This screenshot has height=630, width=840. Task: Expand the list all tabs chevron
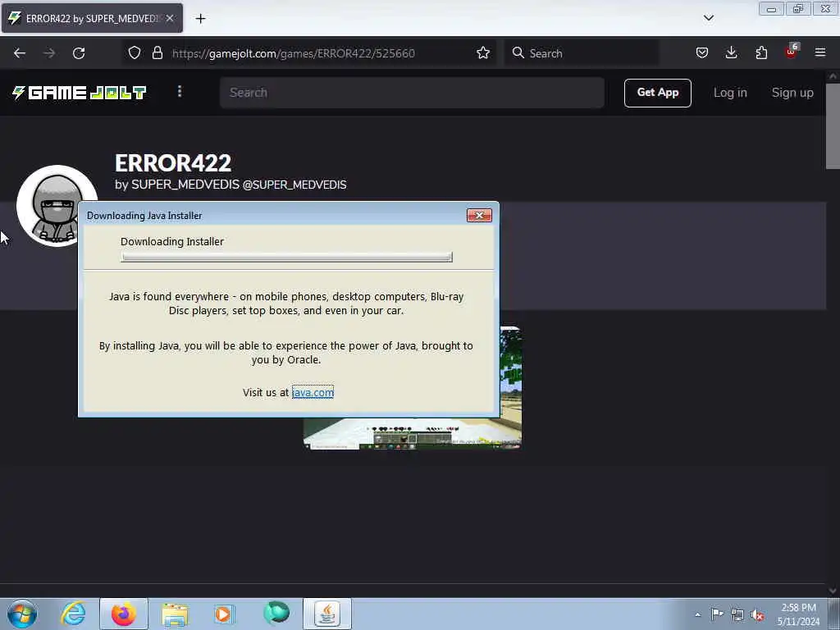click(709, 18)
